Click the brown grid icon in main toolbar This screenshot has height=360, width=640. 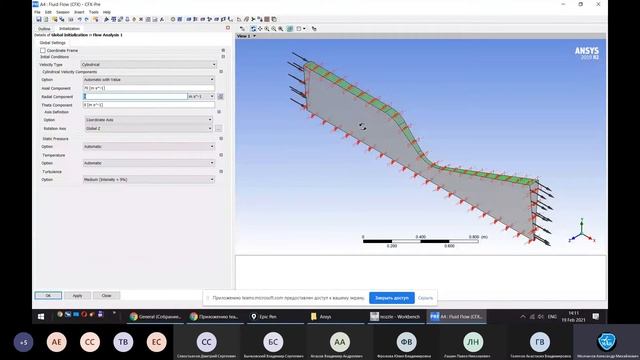[267, 19]
